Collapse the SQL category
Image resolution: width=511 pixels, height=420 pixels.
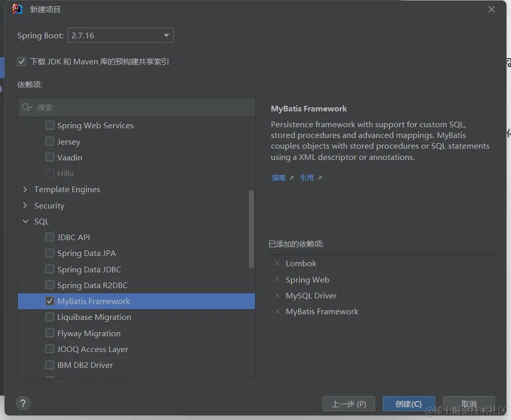tap(25, 221)
